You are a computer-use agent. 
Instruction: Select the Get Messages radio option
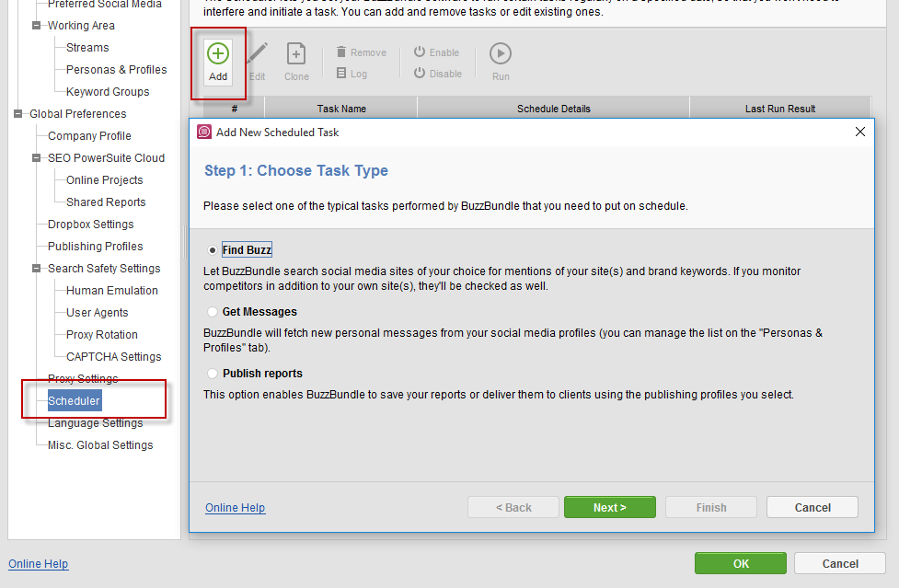coord(213,312)
